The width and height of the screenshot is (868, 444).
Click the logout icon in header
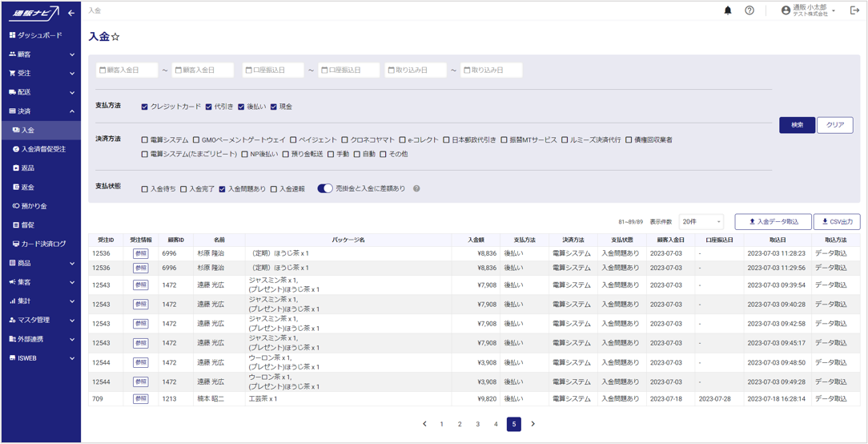[x=854, y=10]
